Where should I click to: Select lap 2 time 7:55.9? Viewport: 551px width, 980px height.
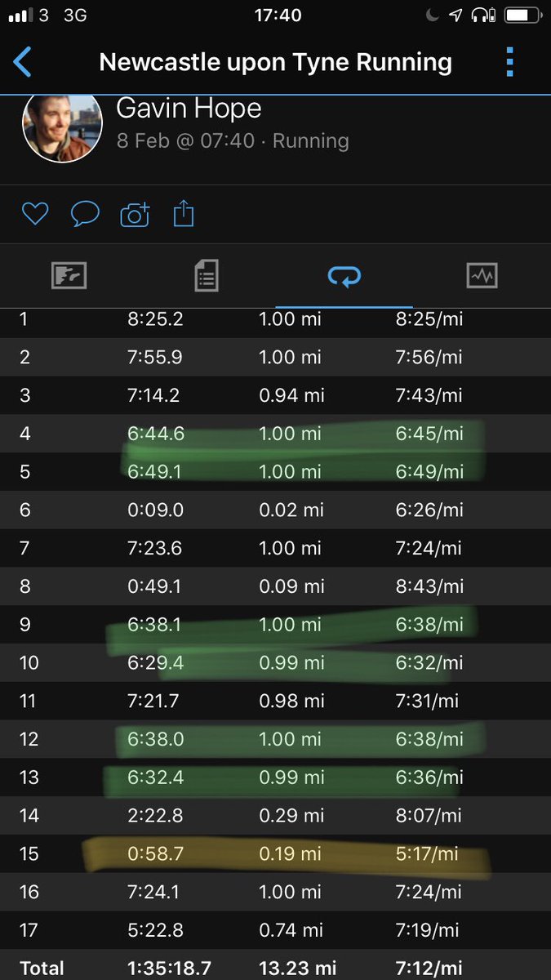click(155, 357)
